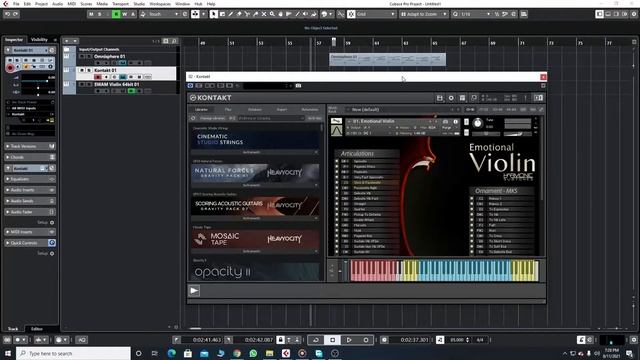
Task: Open the MIDI menu
Action: tap(71, 4)
